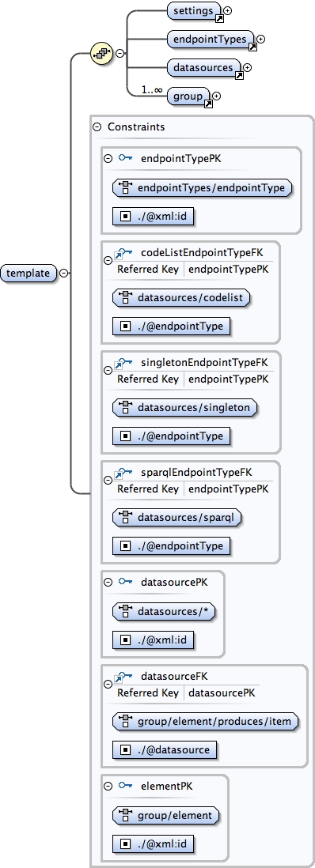Collapse the codeListEndpointTypeFK constraint
Viewport: 315px width, 868px height.
coord(108,261)
